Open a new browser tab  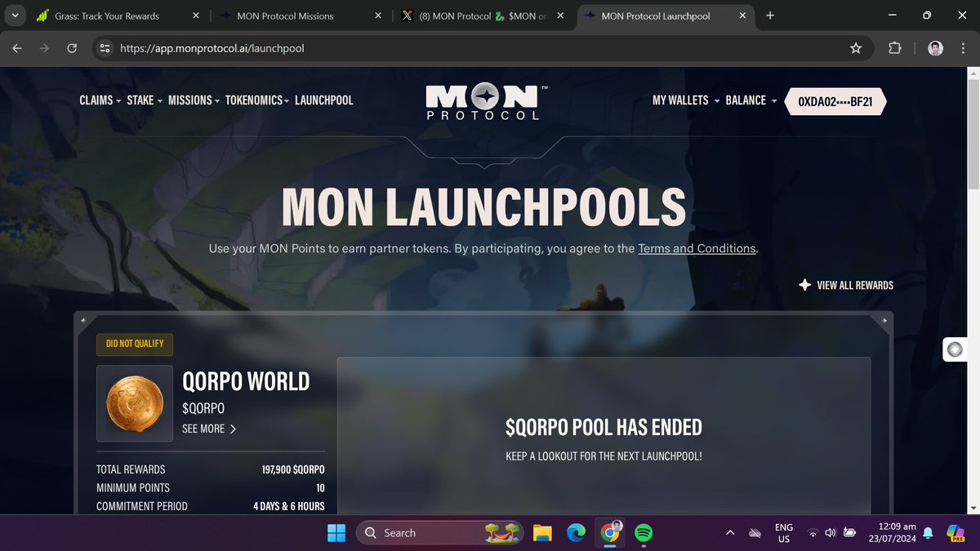[x=770, y=16]
